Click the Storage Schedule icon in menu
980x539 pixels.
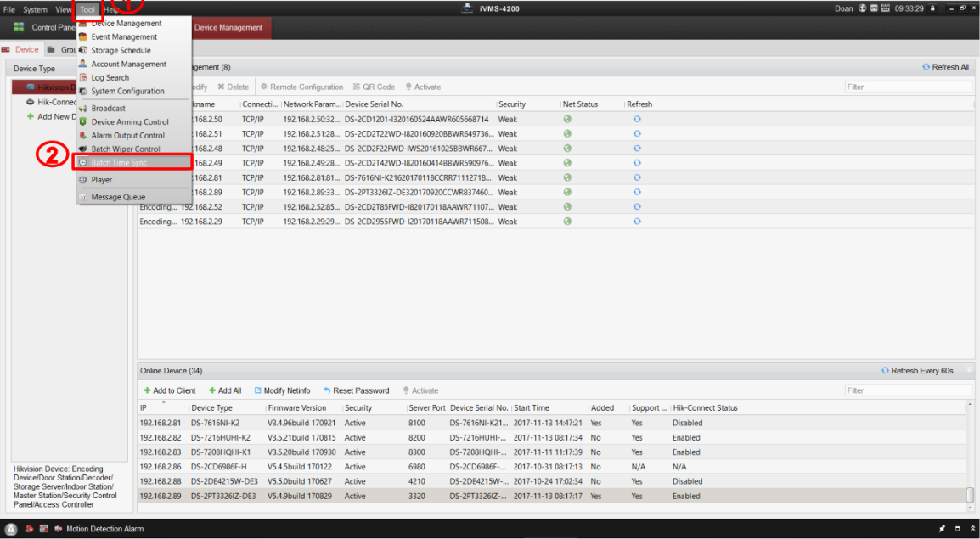(x=83, y=51)
